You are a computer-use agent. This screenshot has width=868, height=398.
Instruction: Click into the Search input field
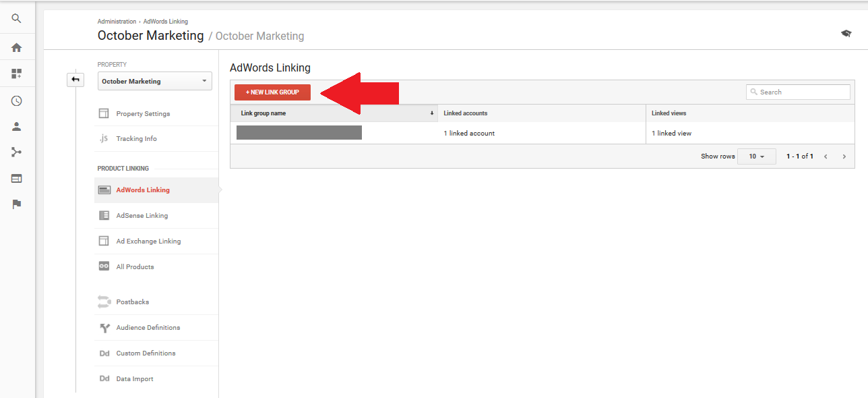coord(798,92)
